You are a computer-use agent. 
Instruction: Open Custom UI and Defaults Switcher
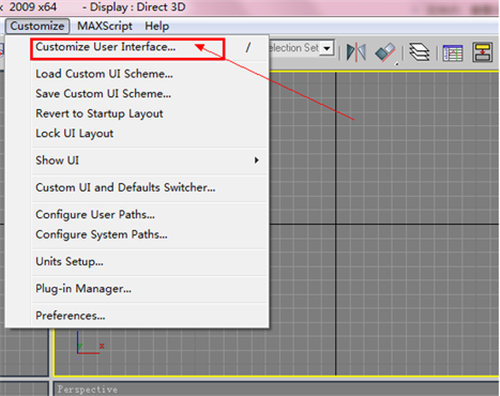click(x=125, y=188)
